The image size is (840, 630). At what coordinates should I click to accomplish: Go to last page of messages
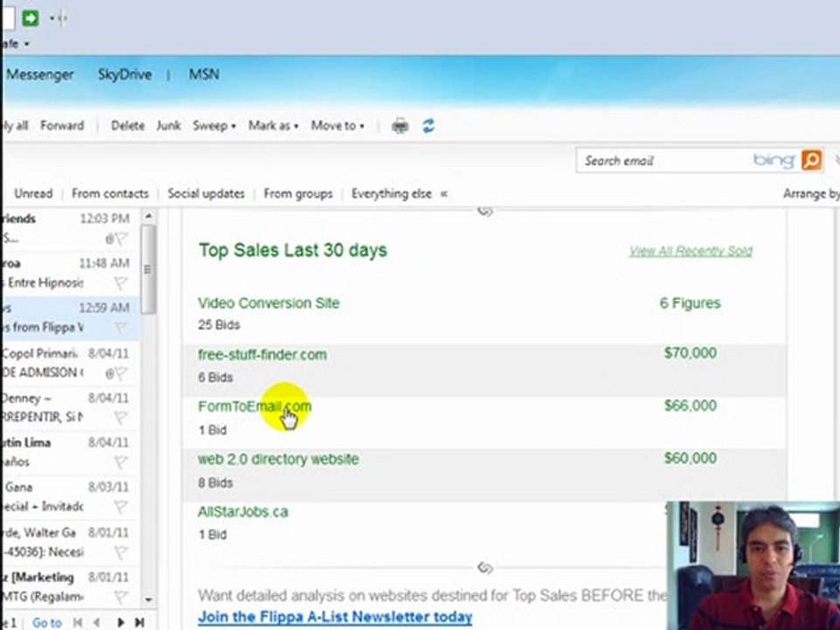coord(140,622)
